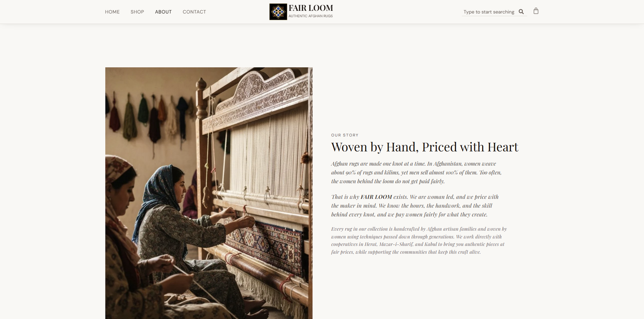
Task: Click the paragraph beginning 'Afghan rugs are made'
Action: [x=416, y=172]
